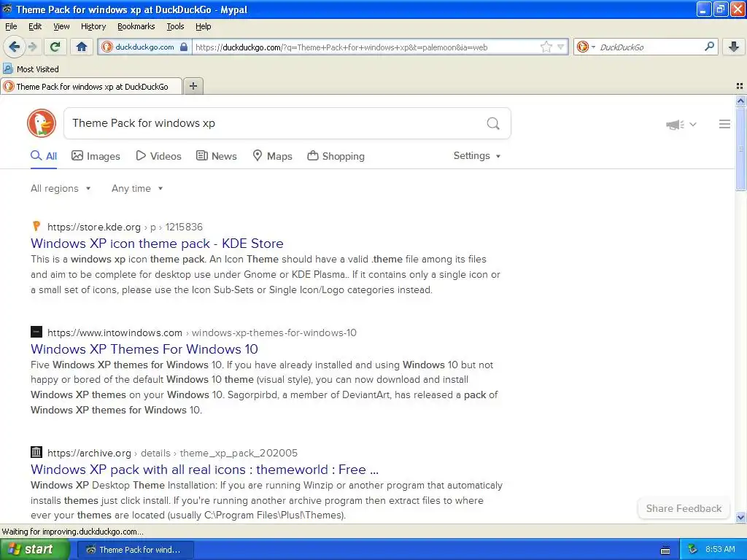Open the History menu
The width and height of the screenshot is (747, 560).
pyautogui.click(x=93, y=26)
